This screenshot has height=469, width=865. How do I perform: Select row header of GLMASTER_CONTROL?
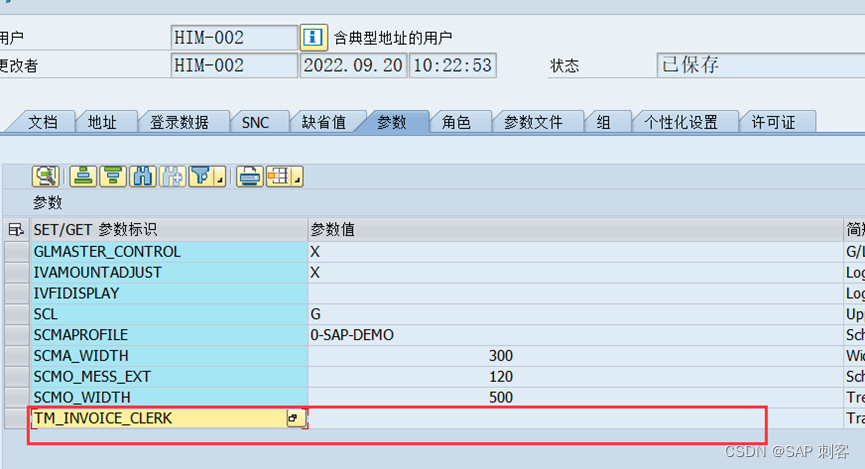17,252
